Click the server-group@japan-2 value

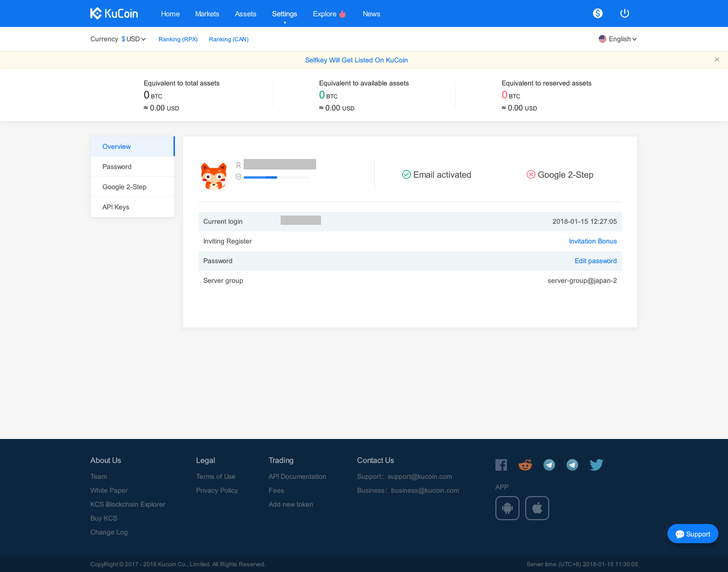click(x=582, y=280)
